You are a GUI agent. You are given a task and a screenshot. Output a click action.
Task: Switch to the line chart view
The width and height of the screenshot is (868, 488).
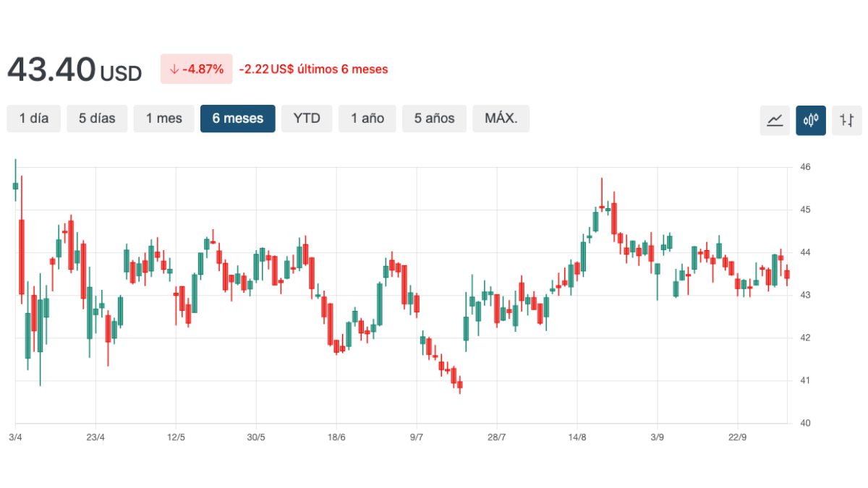click(775, 120)
